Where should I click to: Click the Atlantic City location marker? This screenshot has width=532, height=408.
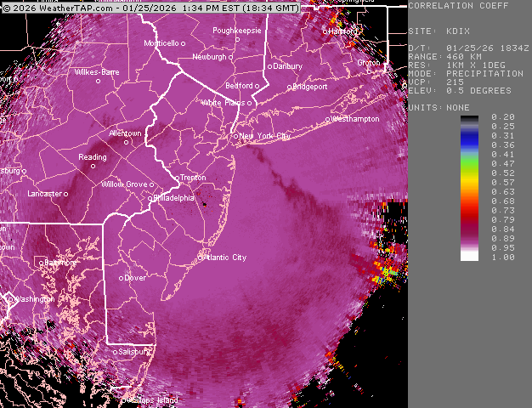coord(201,257)
